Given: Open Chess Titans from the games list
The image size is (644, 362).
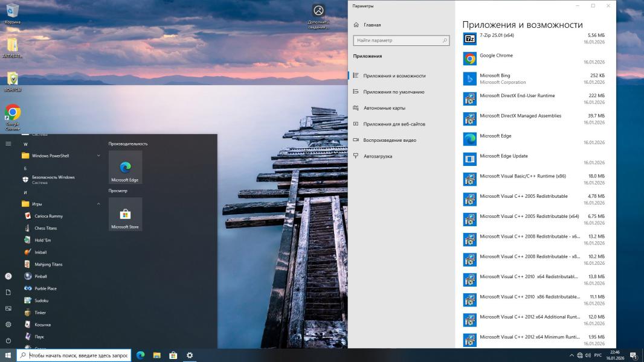Looking at the screenshot, I should point(48,228).
